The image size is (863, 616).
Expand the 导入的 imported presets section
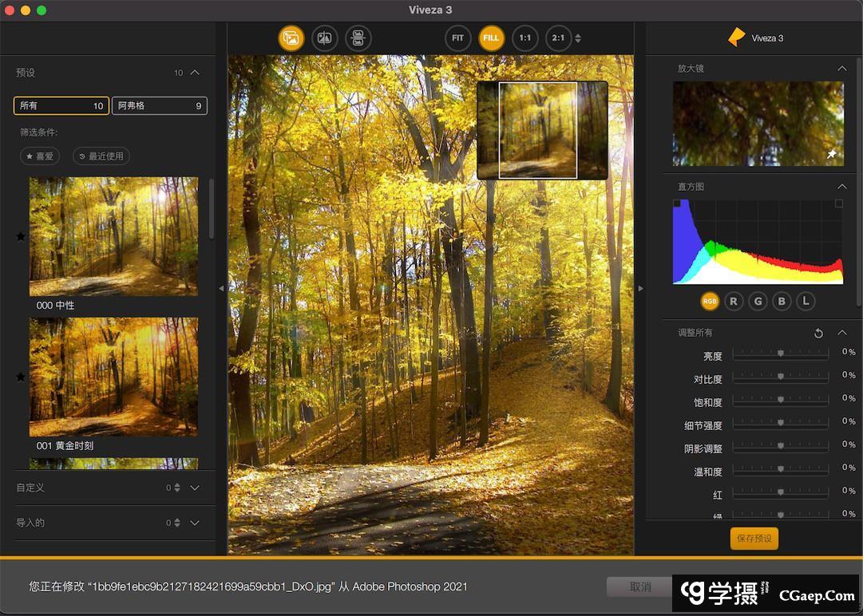pyautogui.click(x=195, y=523)
